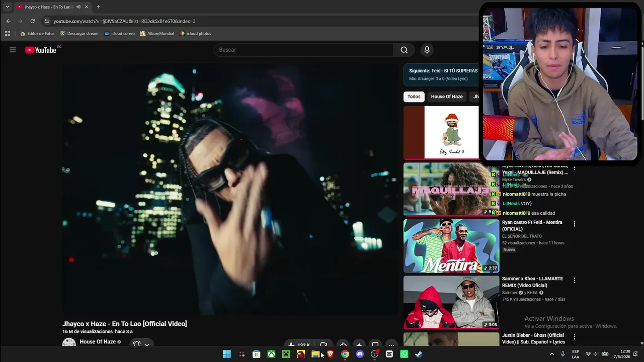Open the LLAMARTE REMIX video thumbnail

[x=451, y=302]
